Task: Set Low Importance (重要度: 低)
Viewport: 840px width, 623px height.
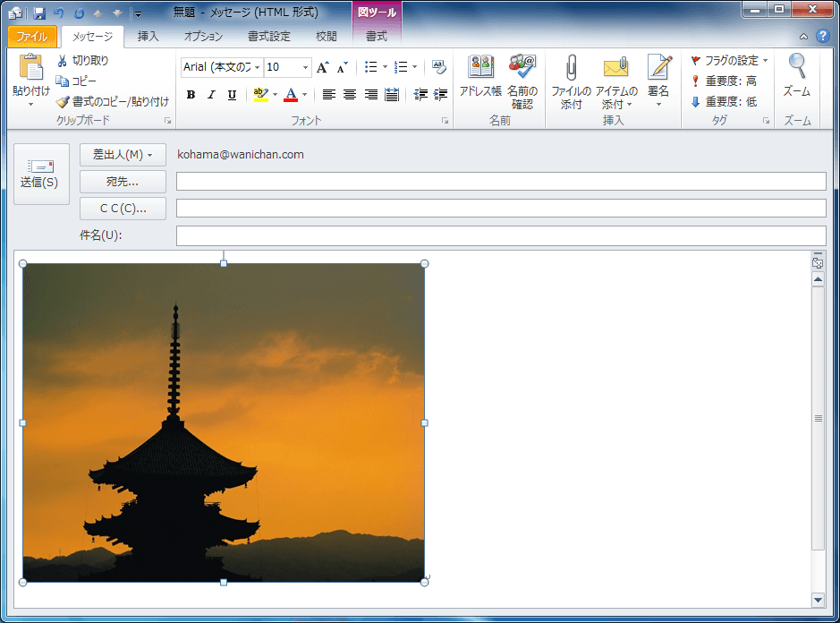Action: coord(724,101)
